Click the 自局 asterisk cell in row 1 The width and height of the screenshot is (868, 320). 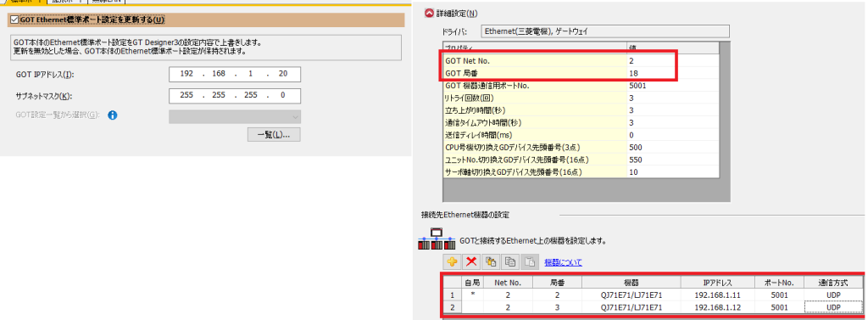tap(472, 295)
